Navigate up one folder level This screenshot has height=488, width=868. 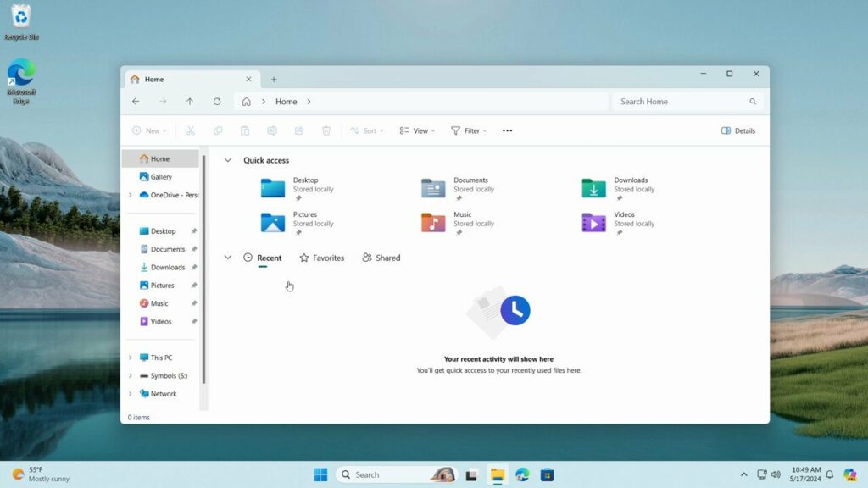coord(190,102)
